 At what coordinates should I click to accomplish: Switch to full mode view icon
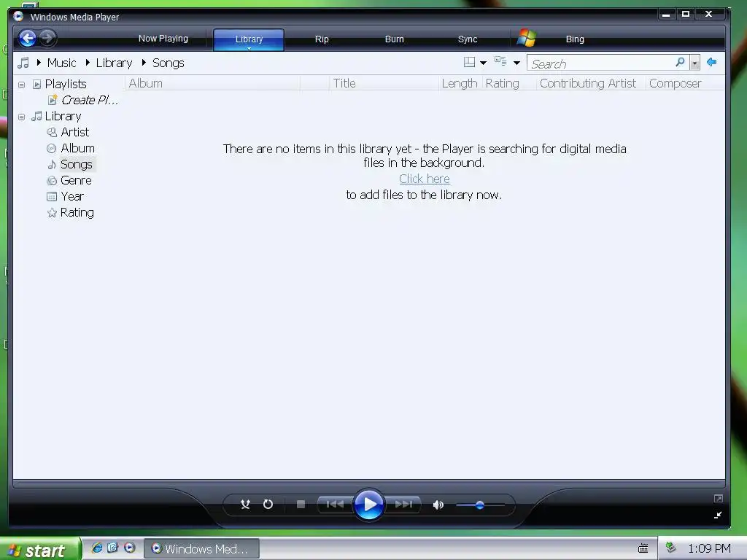(719, 498)
